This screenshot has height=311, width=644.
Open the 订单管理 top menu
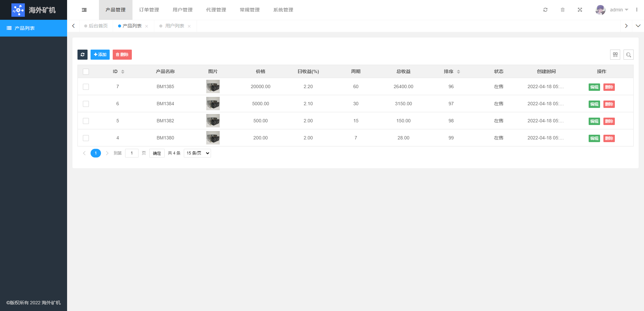pos(149,10)
